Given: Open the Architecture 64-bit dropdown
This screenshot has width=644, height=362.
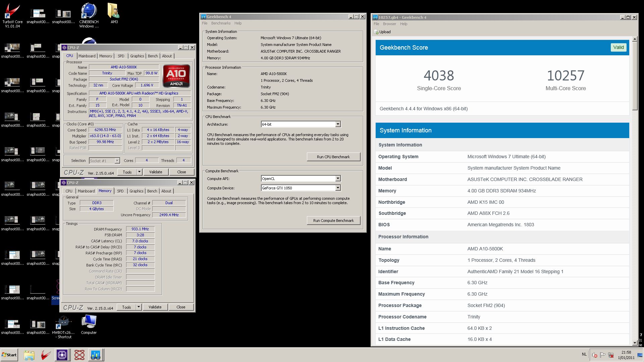Looking at the screenshot, I should coord(301,124).
